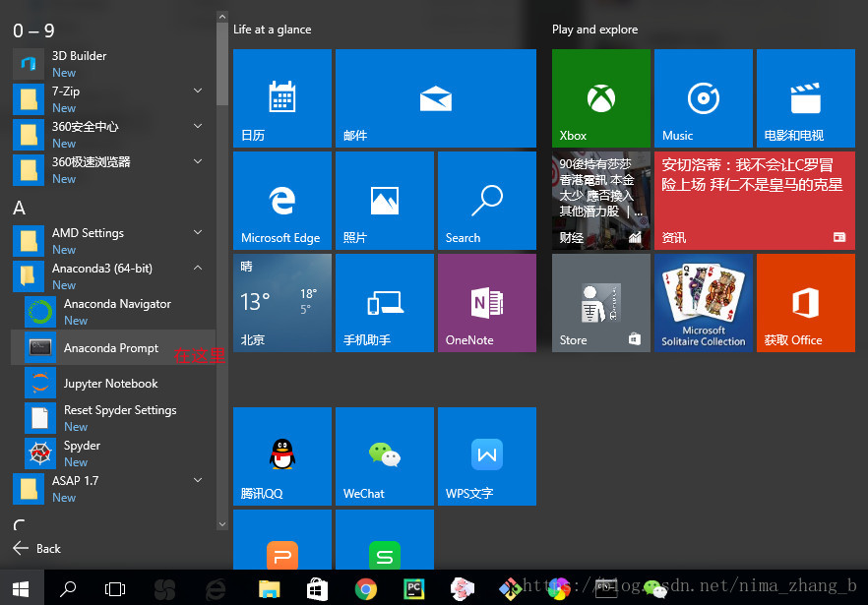868x605 pixels.
Task: Click the 0 – 9 section header
Action: 33,30
